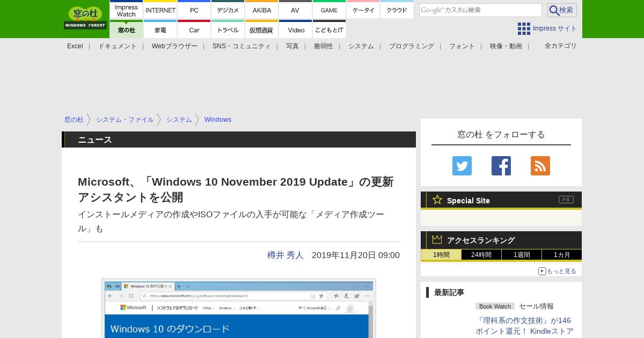Image resolution: width=644 pixels, height=338 pixels.
Task: Click the Google custom search field
Action: pyautogui.click(x=480, y=10)
